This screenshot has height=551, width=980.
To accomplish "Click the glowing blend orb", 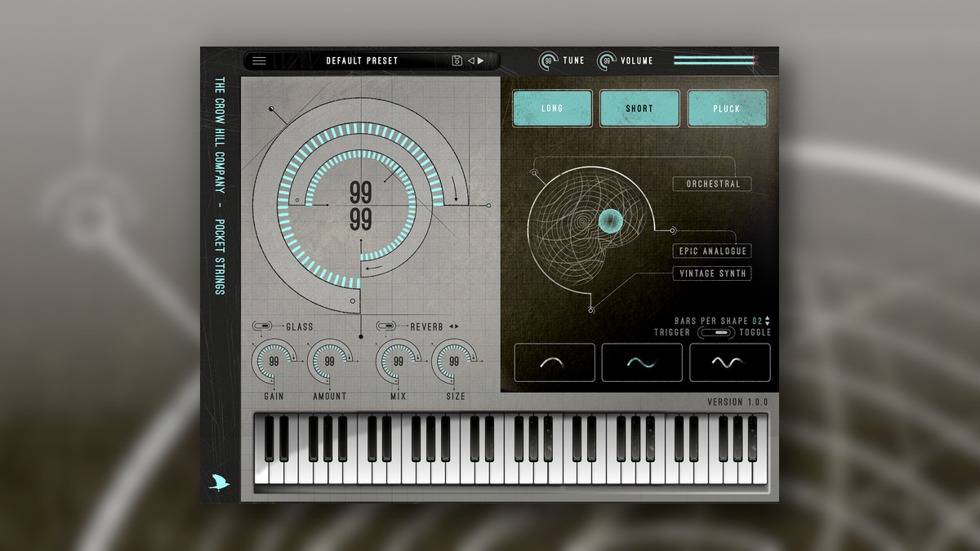I will [610, 220].
